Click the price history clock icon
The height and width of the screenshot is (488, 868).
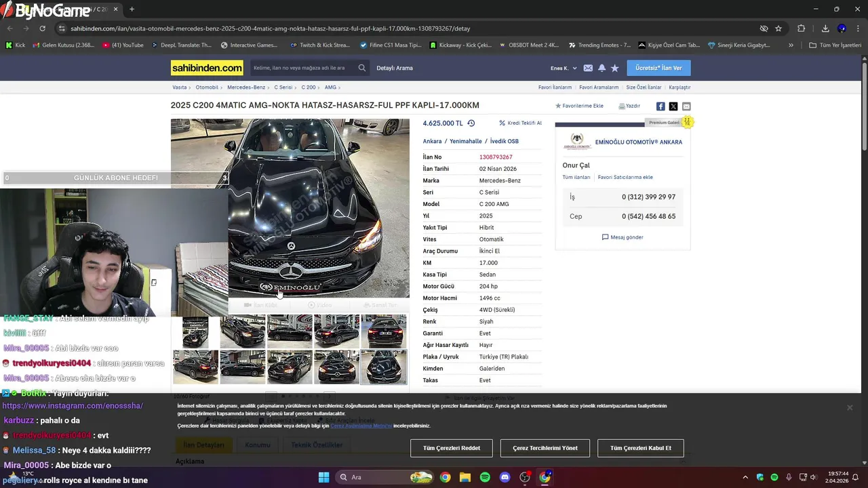471,123
